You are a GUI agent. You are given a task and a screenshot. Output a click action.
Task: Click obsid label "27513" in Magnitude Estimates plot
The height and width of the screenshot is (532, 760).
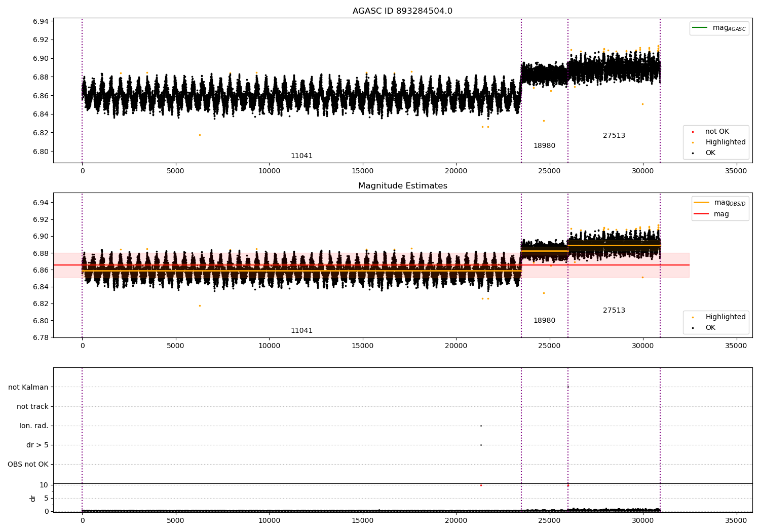(614, 311)
